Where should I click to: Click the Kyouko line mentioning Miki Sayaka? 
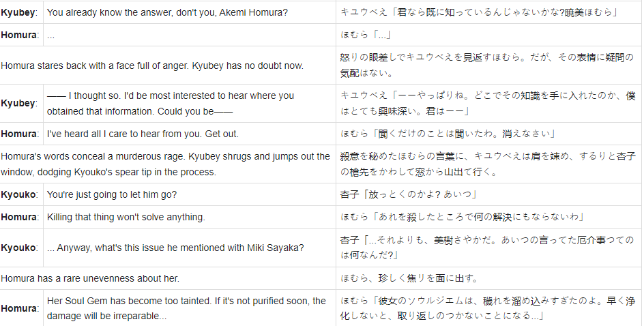pos(175,248)
